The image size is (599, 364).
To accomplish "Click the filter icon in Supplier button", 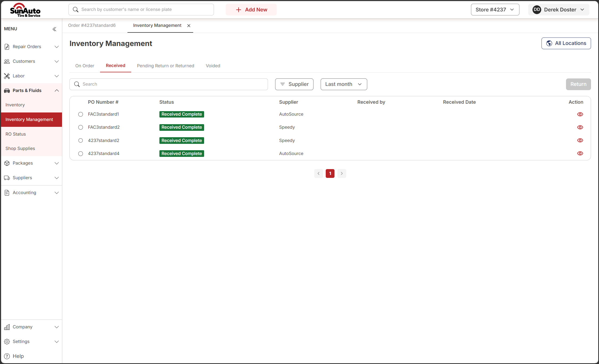I will tap(283, 84).
